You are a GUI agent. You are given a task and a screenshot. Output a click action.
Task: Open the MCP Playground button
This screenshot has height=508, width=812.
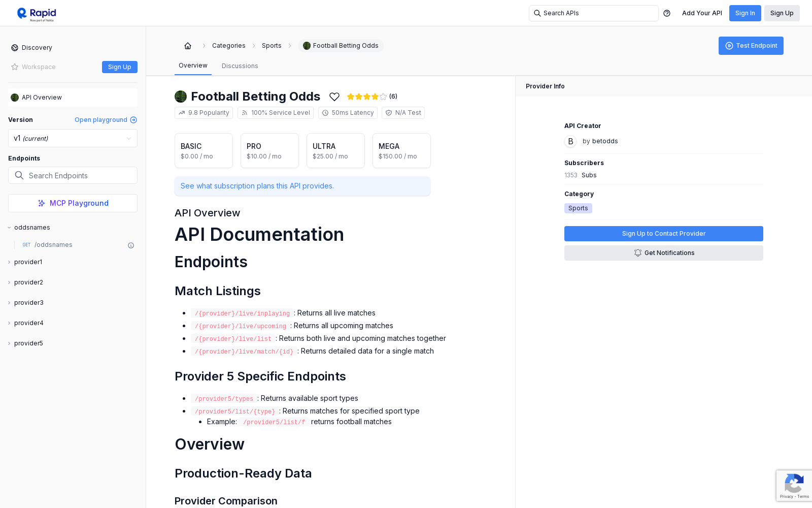click(73, 203)
